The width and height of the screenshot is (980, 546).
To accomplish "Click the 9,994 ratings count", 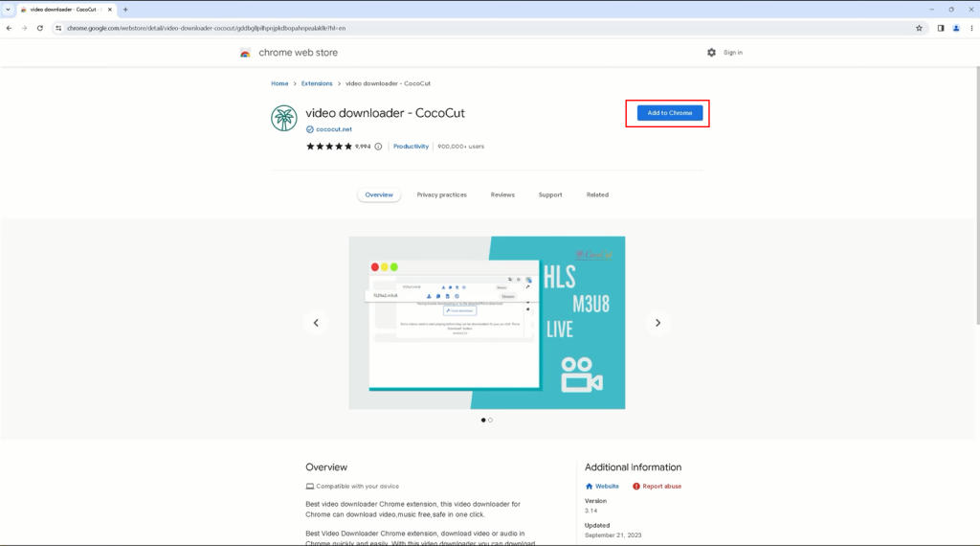I will [363, 147].
